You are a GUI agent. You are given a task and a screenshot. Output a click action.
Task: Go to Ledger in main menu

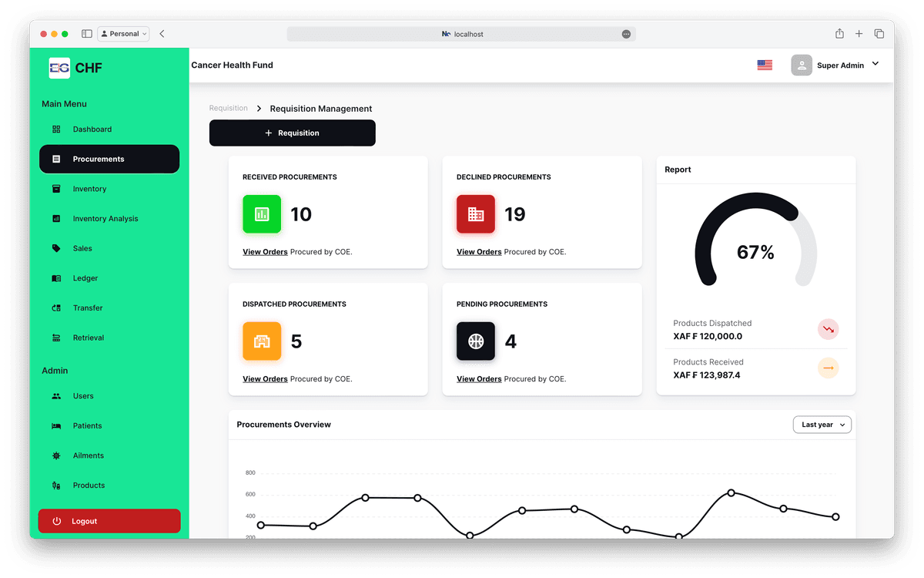tap(85, 278)
